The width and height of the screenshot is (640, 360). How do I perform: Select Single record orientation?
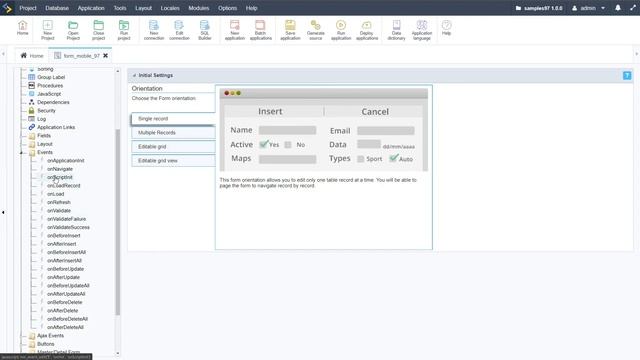click(173, 119)
